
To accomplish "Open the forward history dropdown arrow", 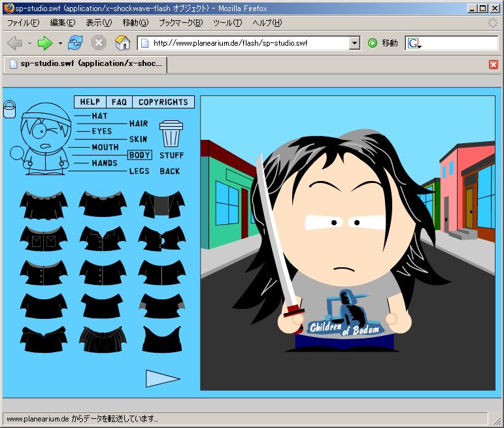I will 59,43.
